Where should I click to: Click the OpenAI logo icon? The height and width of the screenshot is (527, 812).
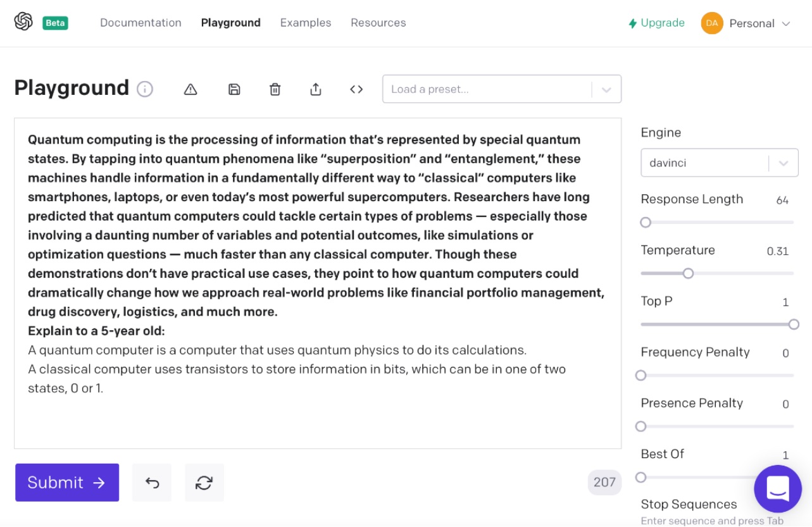pyautogui.click(x=23, y=22)
